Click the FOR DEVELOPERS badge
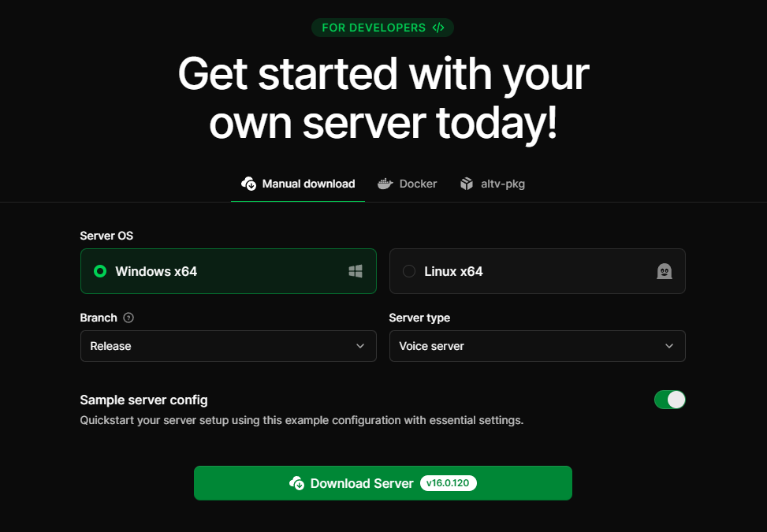 pos(382,27)
